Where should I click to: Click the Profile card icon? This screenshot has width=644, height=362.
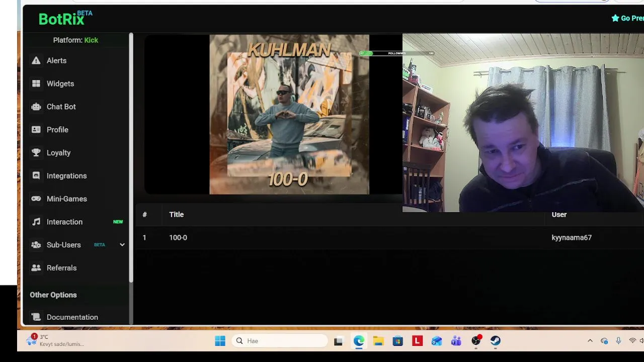click(x=36, y=130)
